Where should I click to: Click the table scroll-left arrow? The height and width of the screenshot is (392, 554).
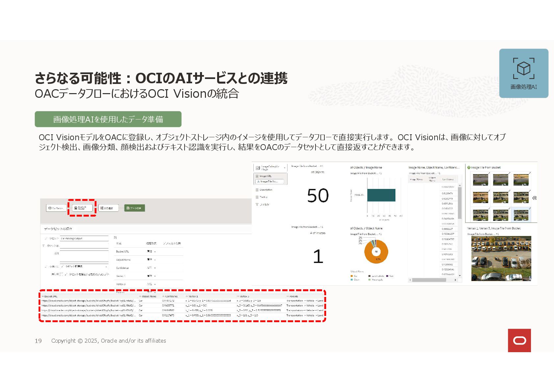click(410, 280)
